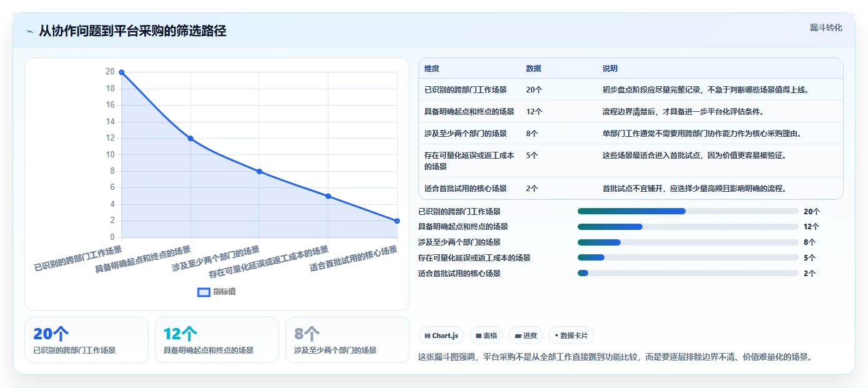868x388 pixels.
Task: Click the chart data point at value 5
Action: click(x=328, y=196)
